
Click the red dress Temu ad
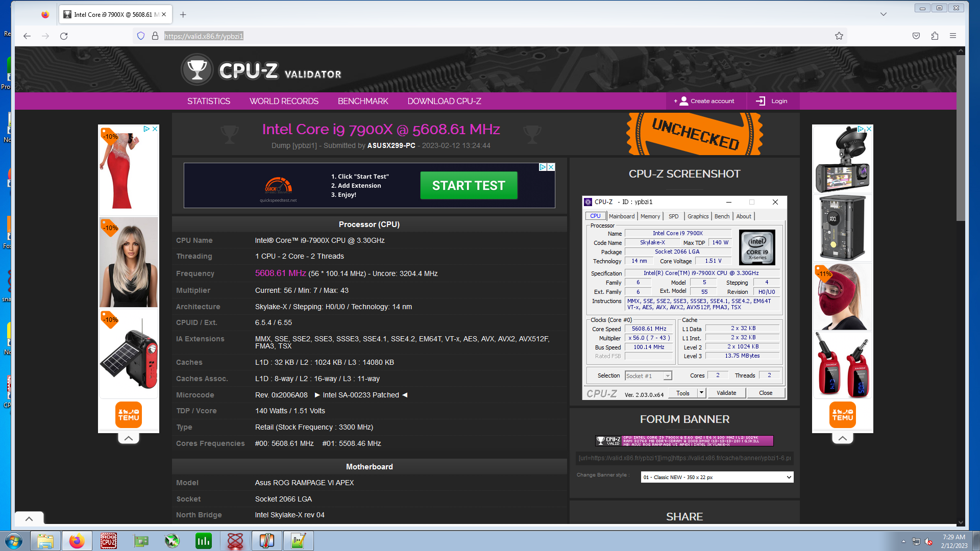(129, 170)
